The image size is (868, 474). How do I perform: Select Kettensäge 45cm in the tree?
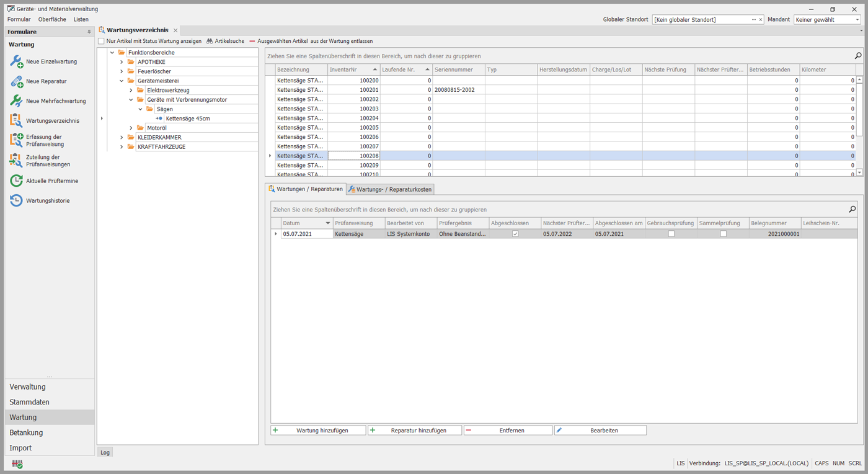188,118
